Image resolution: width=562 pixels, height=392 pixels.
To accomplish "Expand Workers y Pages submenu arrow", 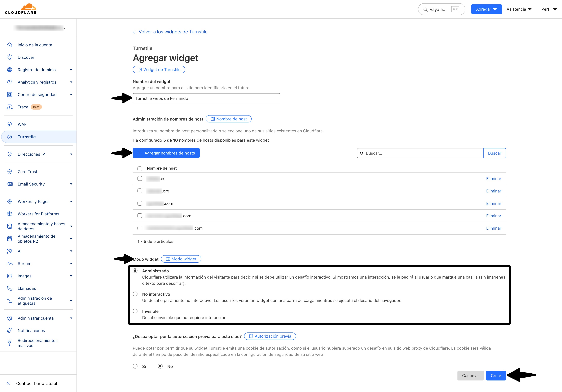I will [71, 201].
